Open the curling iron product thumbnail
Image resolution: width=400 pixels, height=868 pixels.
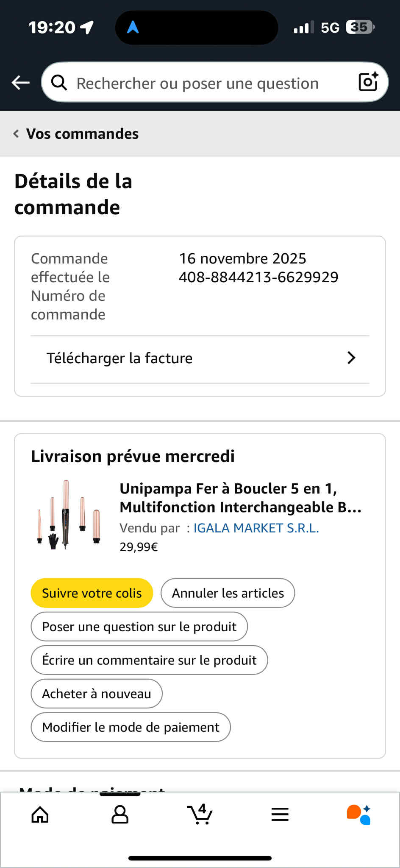[68, 515]
